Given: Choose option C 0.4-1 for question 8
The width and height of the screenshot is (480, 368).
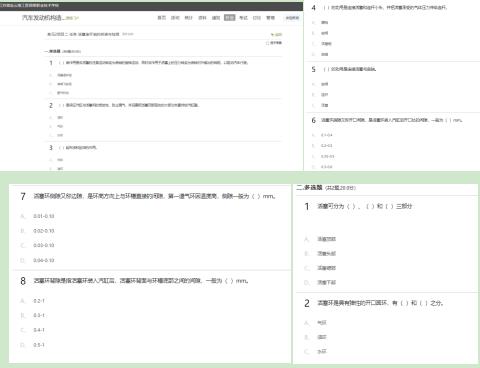Looking at the screenshot, I should [33, 330].
